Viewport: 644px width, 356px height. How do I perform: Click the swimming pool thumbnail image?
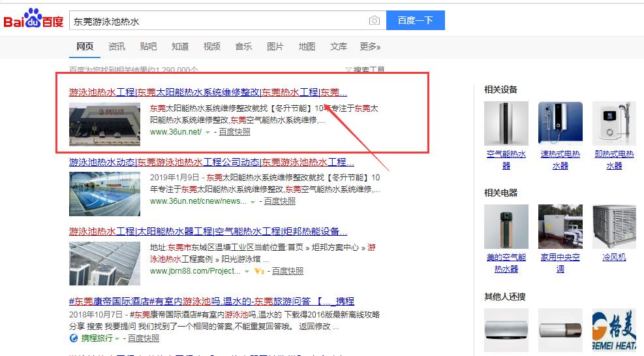click(104, 193)
